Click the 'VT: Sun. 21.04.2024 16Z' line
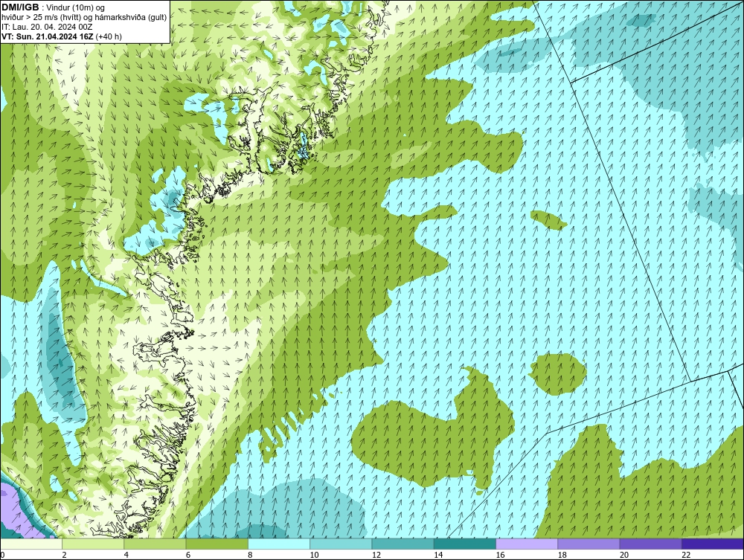The height and width of the screenshot is (560, 744). (x=48, y=36)
